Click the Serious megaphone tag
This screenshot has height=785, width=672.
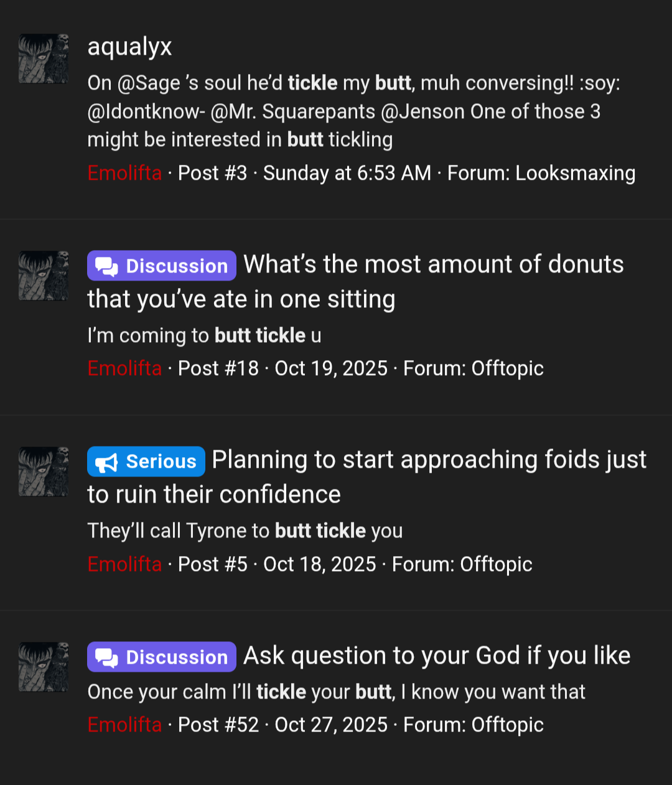146,461
